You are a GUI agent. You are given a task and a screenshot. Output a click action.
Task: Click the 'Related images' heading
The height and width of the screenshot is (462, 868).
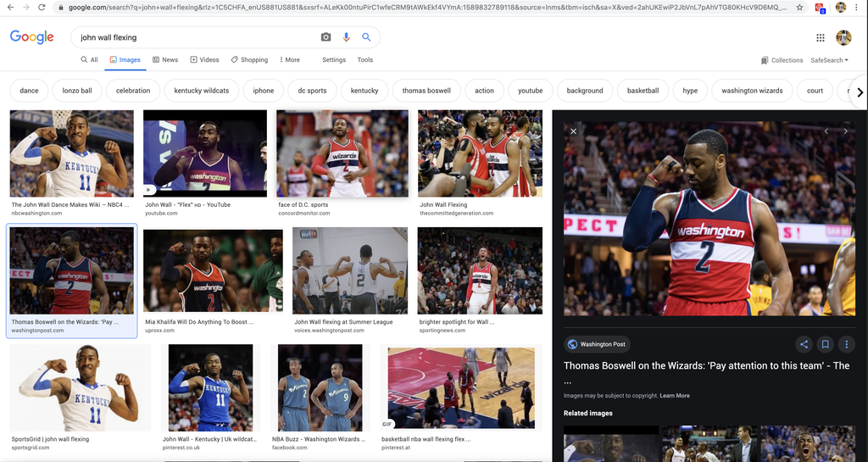tap(588, 414)
